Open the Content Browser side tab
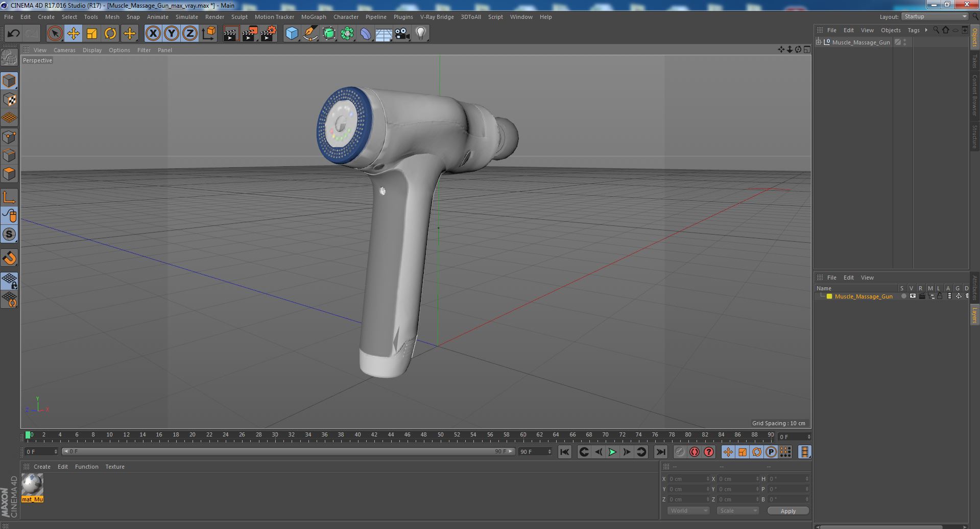Screen dimensions: 980x529 [x=974, y=95]
